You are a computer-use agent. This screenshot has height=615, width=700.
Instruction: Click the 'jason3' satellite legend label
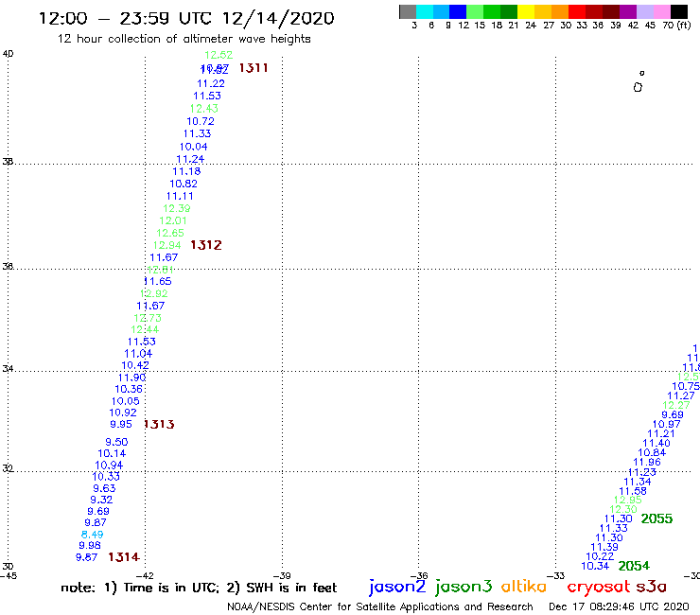464,587
